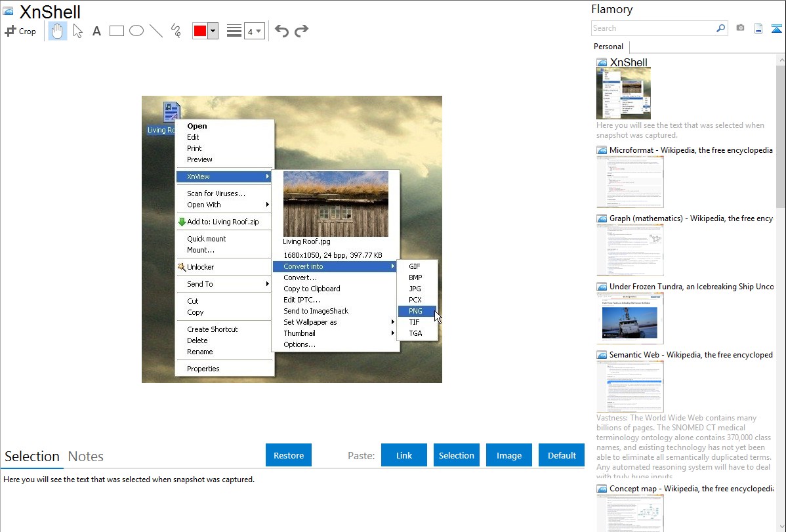This screenshot has height=532, width=786.
Task: Open the color picker dropdown arrow
Action: pos(213,31)
